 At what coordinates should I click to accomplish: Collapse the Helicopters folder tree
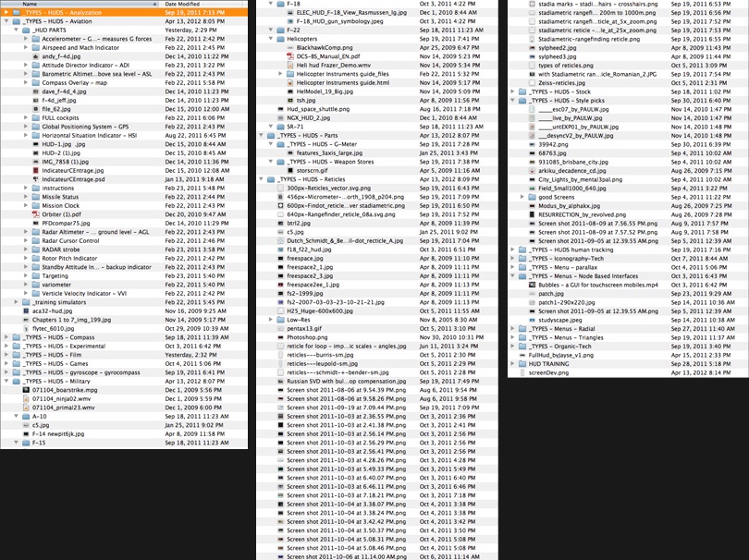tap(272, 40)
